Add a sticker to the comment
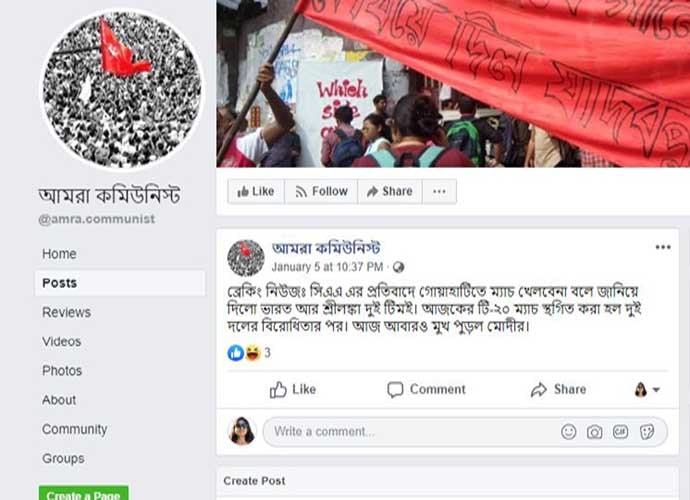Image resolution: width=690 pixels, height=500 pixels. [647, 432]
